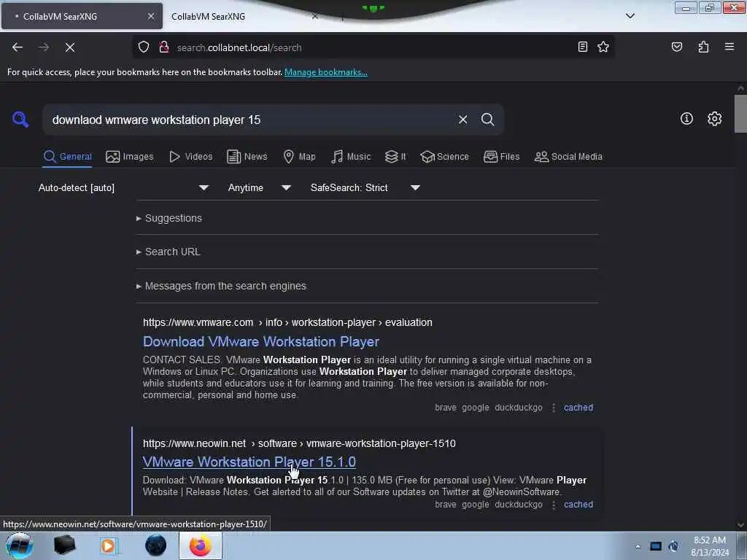Open Firefox hamburger application menu
The image size is (747, 560).
(x=729, y=47)
